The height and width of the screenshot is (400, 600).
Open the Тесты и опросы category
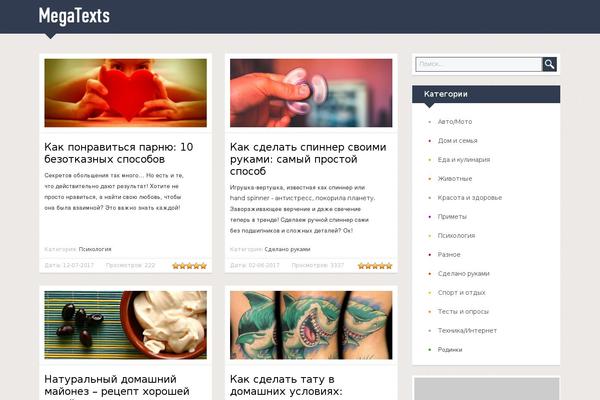463,312
